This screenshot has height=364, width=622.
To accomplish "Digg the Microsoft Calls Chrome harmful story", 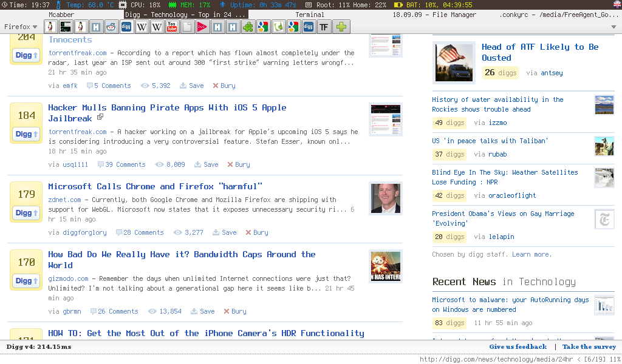I will click(26, 213).
